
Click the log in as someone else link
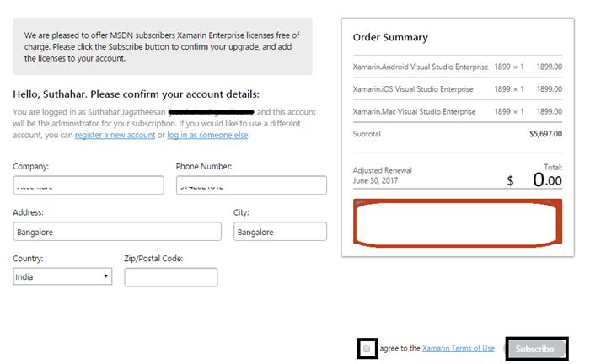pos(207,135)
